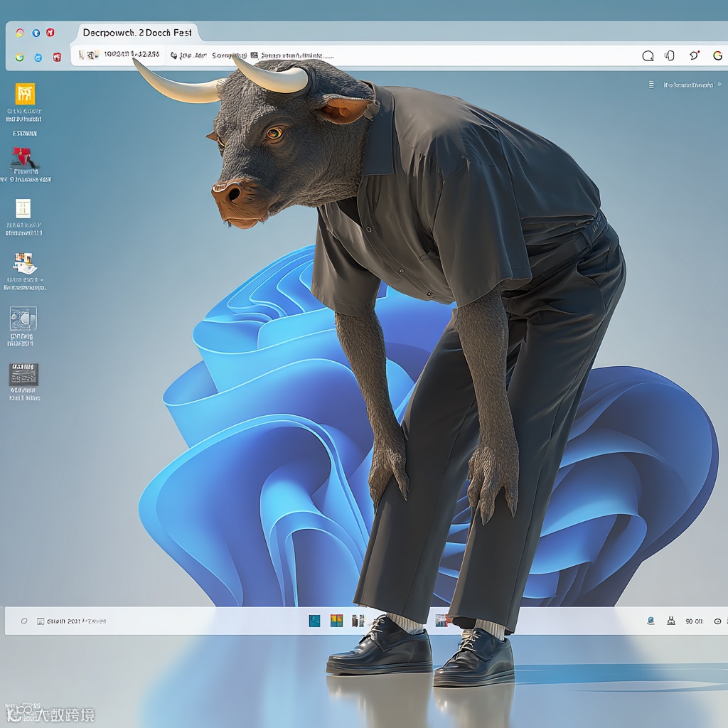Click the red rounded icon next to the tab

click(50, 32)
